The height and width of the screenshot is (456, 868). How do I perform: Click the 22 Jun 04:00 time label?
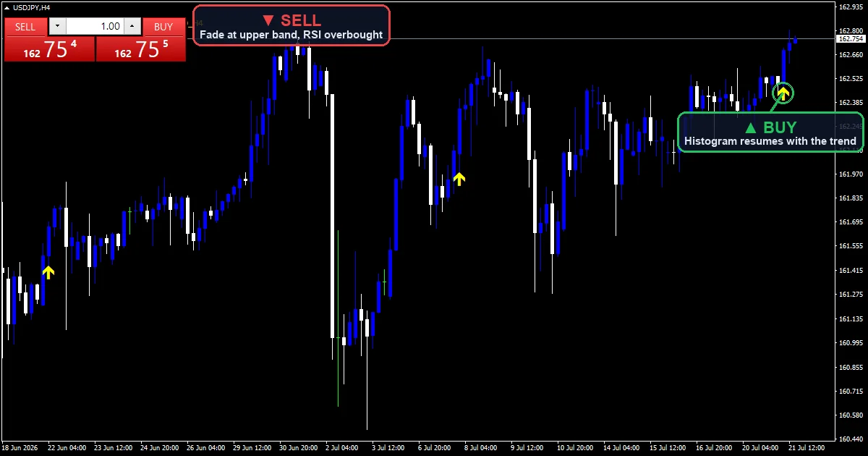(x=65, y=448)
